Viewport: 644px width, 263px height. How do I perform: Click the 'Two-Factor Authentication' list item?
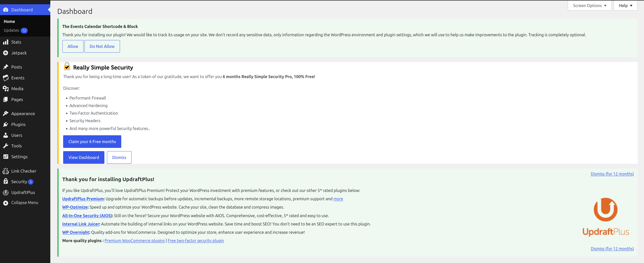[94, 113]
